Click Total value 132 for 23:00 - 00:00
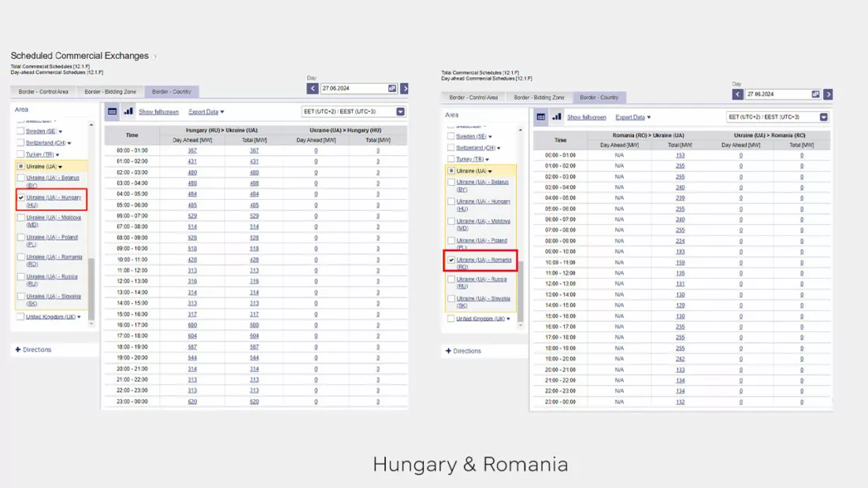Screen dimensions: 868x488 681,402
